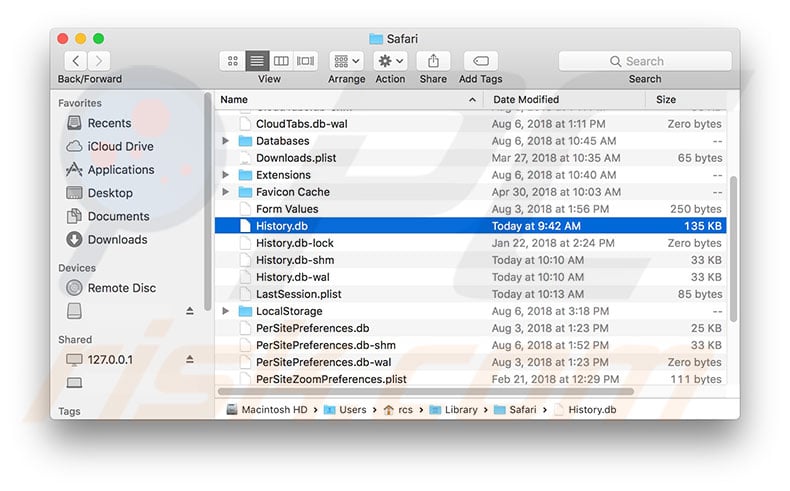Expand the Extensions folder
The height and width of the screenshot is (491, 790).
(x=225, y=175)
